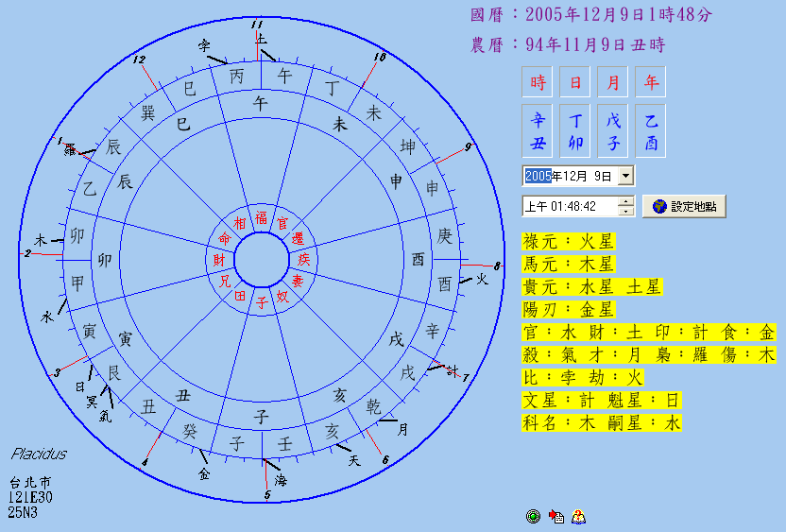Click the red arrow document export icon
The width and height of the screenshot is (786, 532).
555,516
